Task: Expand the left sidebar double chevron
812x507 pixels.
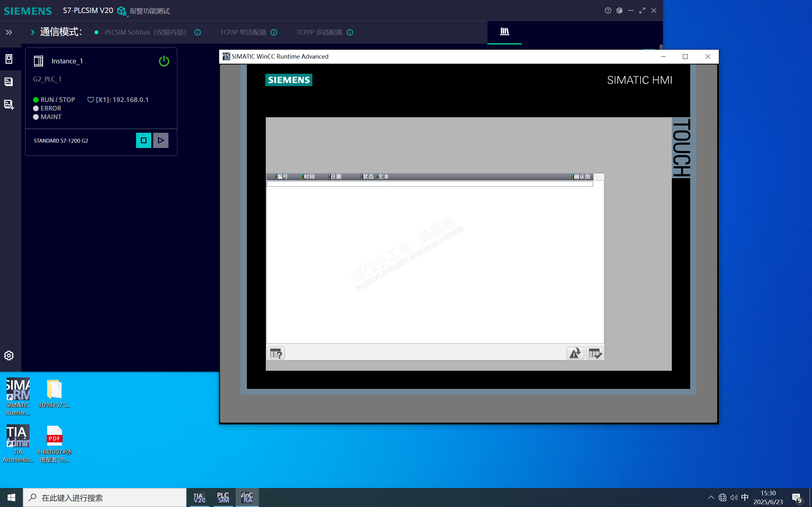Action: coord(9,32)
